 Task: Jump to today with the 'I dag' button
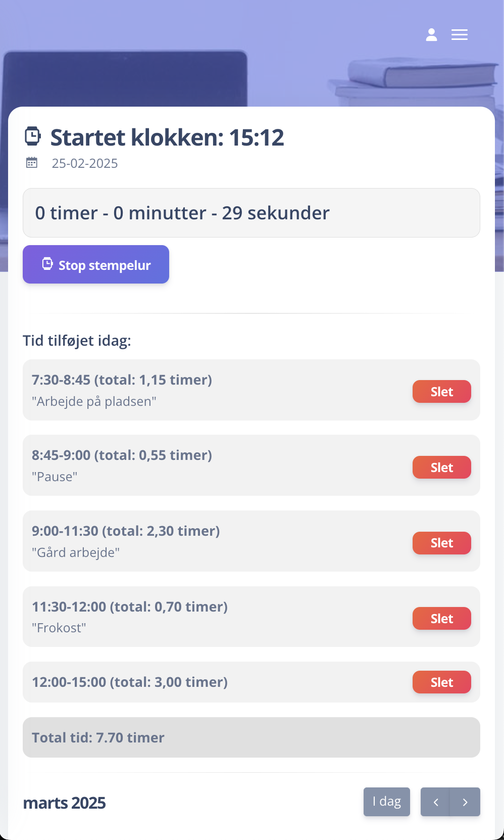386,802
